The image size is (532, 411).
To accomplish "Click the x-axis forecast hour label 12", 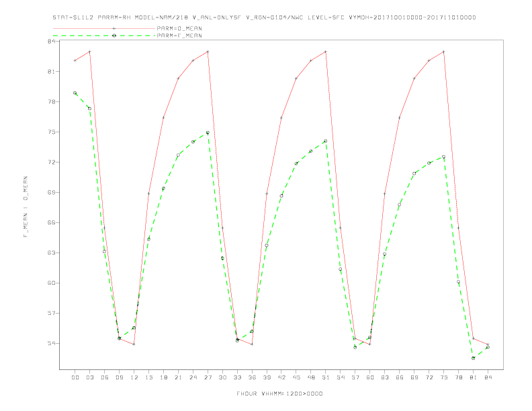I will click(134, 377).
